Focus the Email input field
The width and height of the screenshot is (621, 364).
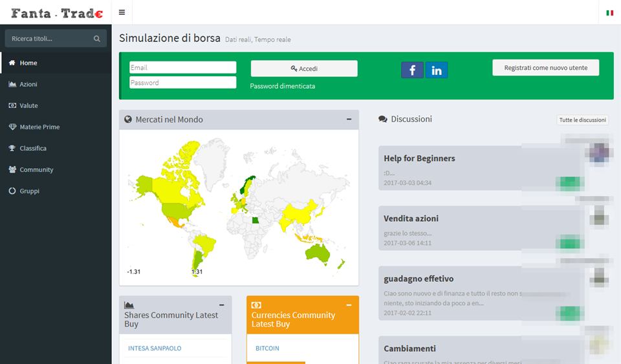(x=183, y=67)
